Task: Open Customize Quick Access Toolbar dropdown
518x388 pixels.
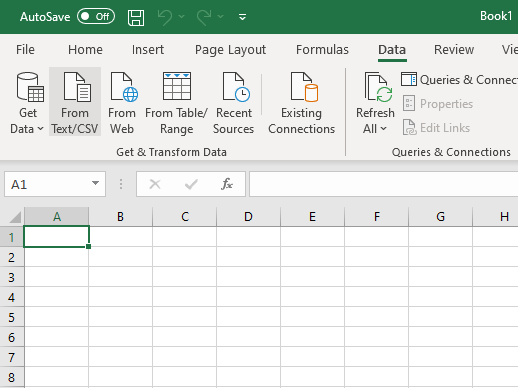Action: tap(242, 17)
